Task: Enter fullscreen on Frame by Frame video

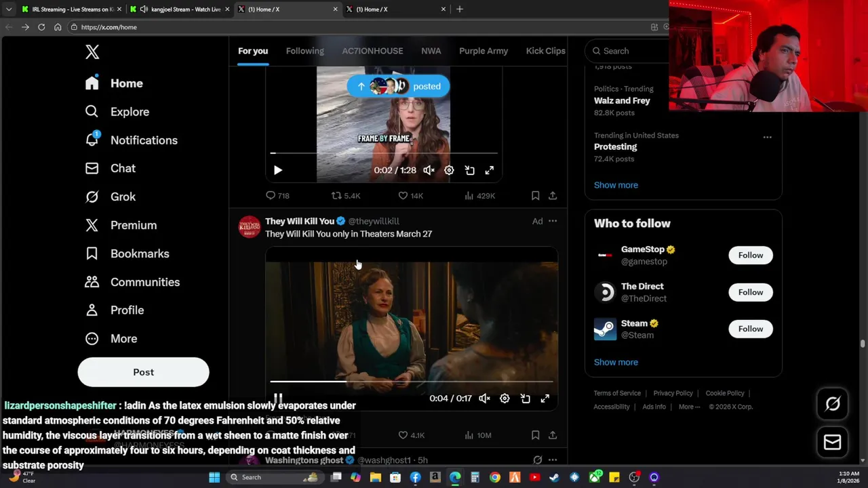Action: (490, 170)
